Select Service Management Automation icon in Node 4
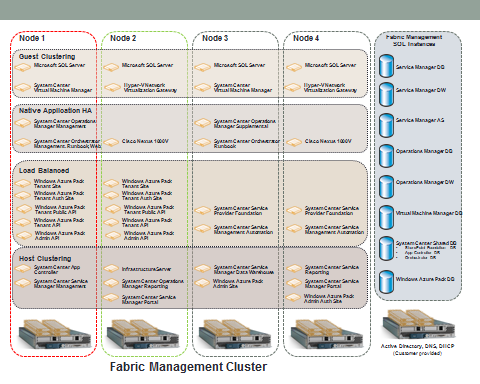This screenshot has height=384, width=480. click(x=294, y=229)
